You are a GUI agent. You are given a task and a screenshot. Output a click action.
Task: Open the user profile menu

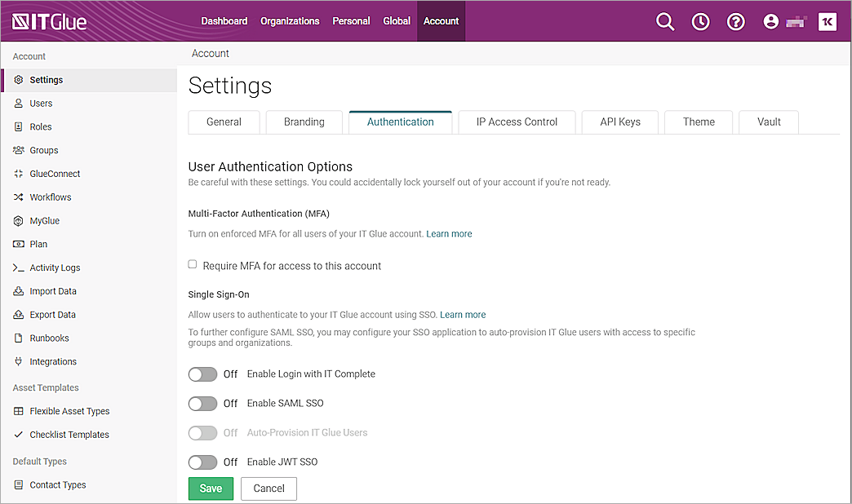[770, 21]
